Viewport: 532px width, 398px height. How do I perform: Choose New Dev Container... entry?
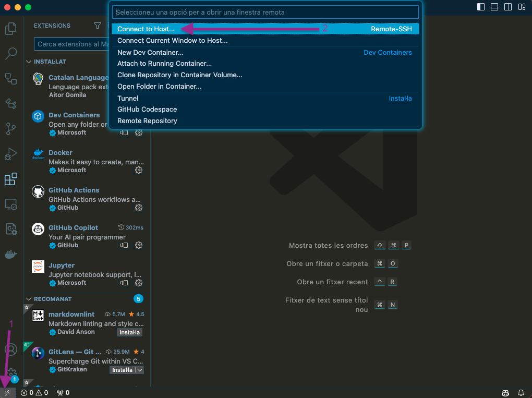[x=265, y=52]
